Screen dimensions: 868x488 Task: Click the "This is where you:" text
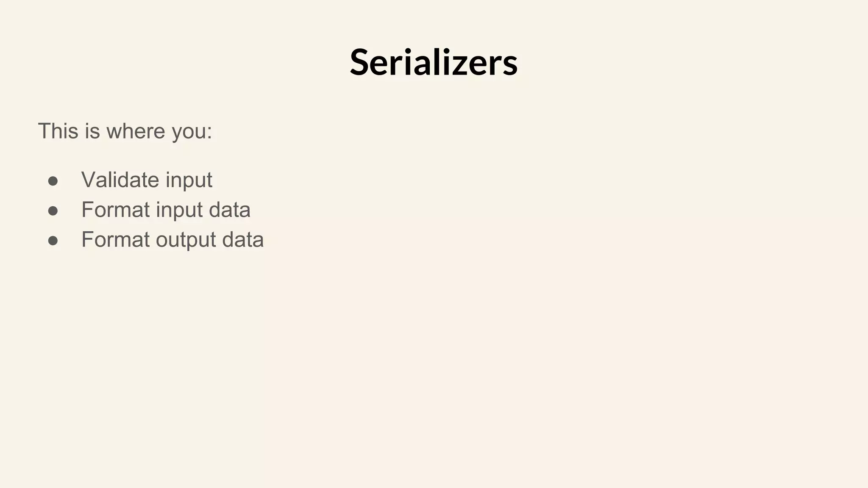pos(125,131)
